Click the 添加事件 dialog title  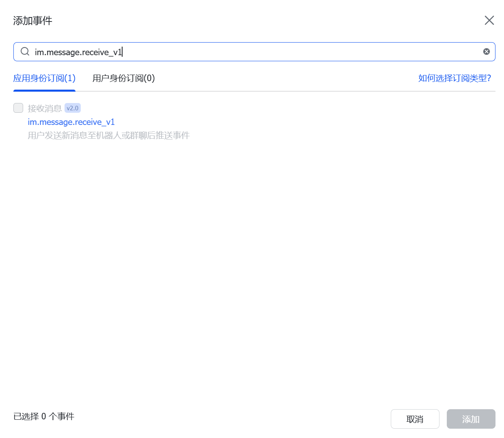(x=32, y=20)
